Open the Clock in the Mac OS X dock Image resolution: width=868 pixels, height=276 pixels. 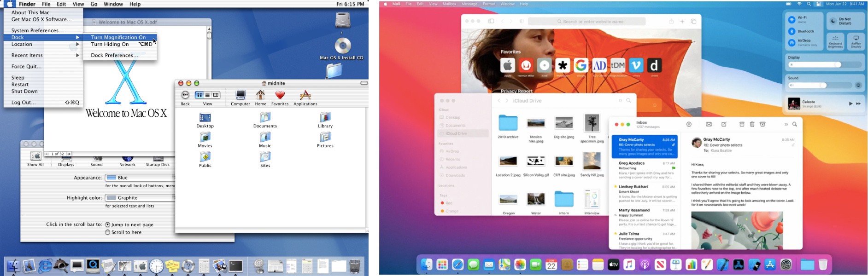pyautogui.click(x=156, y=265)
